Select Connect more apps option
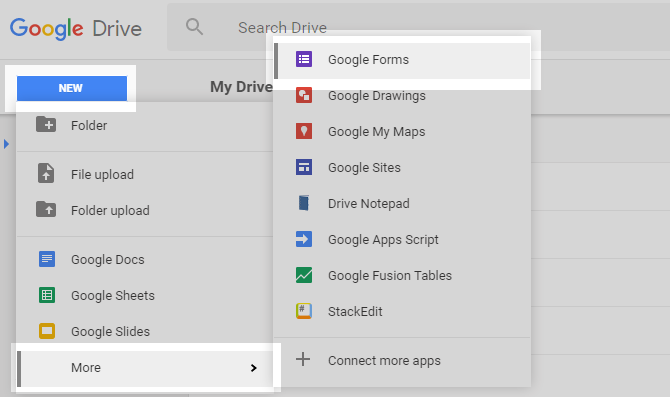670x397 pixels. [402, 361]
